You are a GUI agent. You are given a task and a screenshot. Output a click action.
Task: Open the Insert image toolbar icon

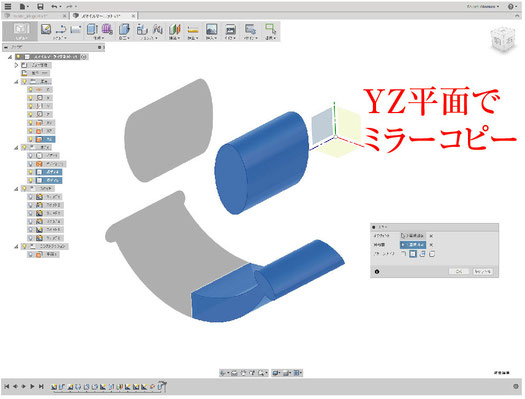pyautogui.click(x=211, y=29)
